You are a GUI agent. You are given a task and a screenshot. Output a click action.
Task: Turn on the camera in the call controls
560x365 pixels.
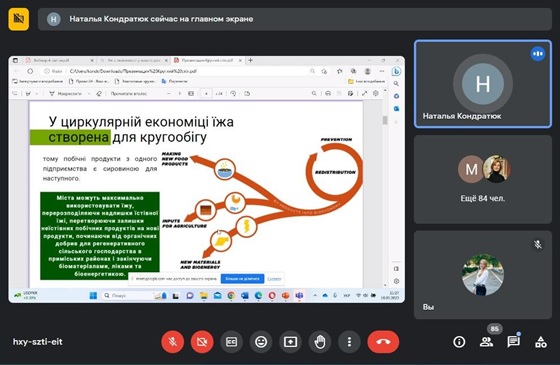(x=202, y=342)
